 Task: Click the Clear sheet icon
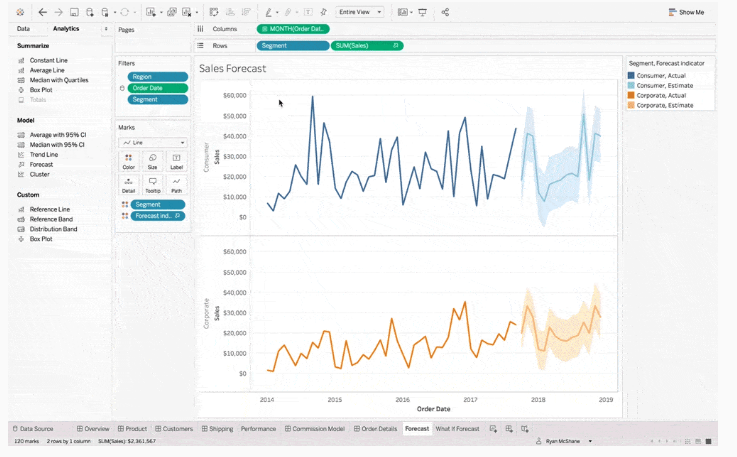187,12
